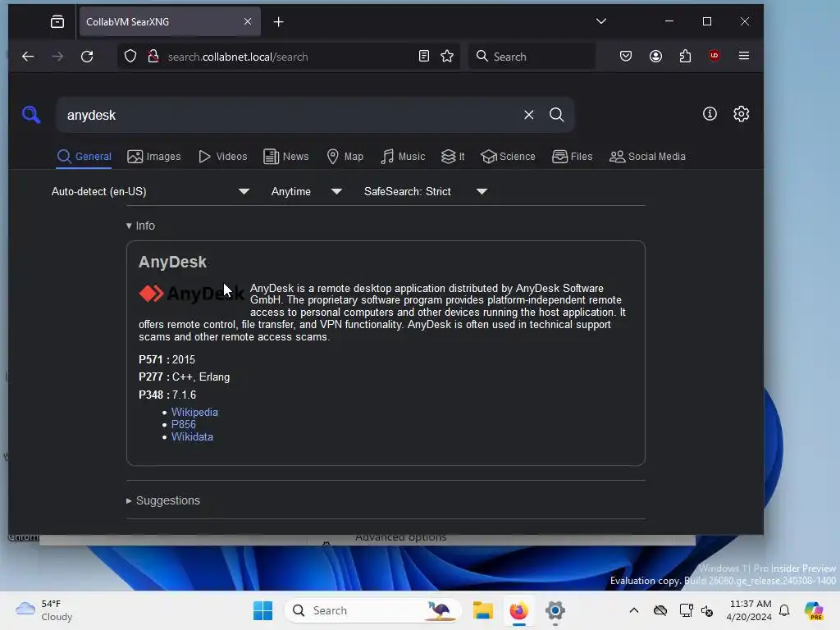Viewport: 840px width, 630px height.
Task: Switch to Social Media search category
Action: [x=647, y=157]
